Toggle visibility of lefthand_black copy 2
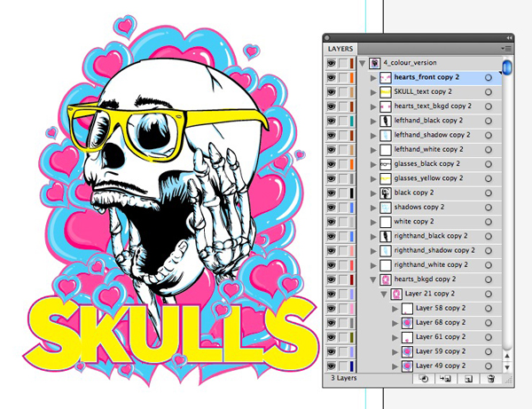The image size is (532, 409). click(x=331, y=121)
